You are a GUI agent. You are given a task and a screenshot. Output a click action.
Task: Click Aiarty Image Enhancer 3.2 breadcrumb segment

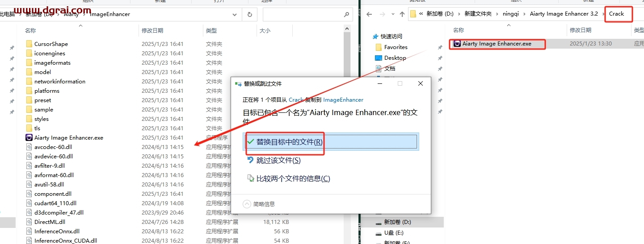coord(564,14)
